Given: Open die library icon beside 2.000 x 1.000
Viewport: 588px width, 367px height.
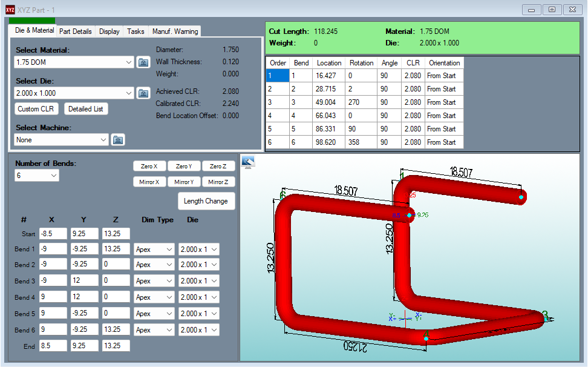Looking at the screenshot, I should coord(143,93).
